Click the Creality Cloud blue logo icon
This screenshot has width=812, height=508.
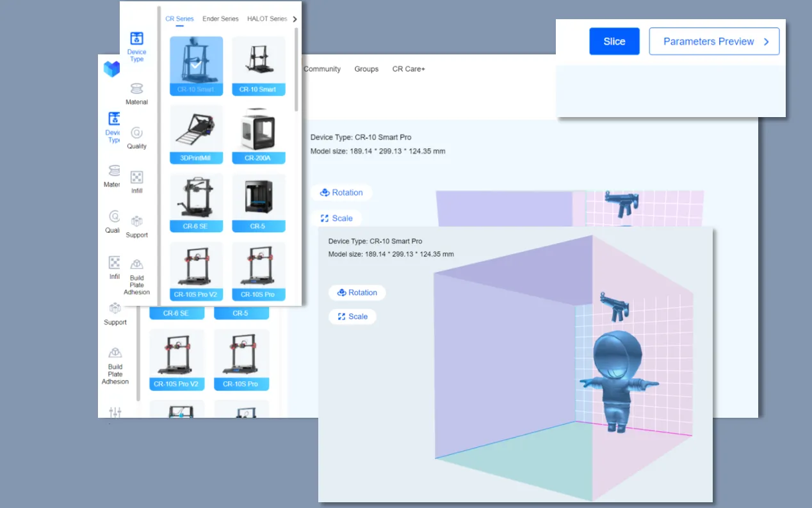111,68
